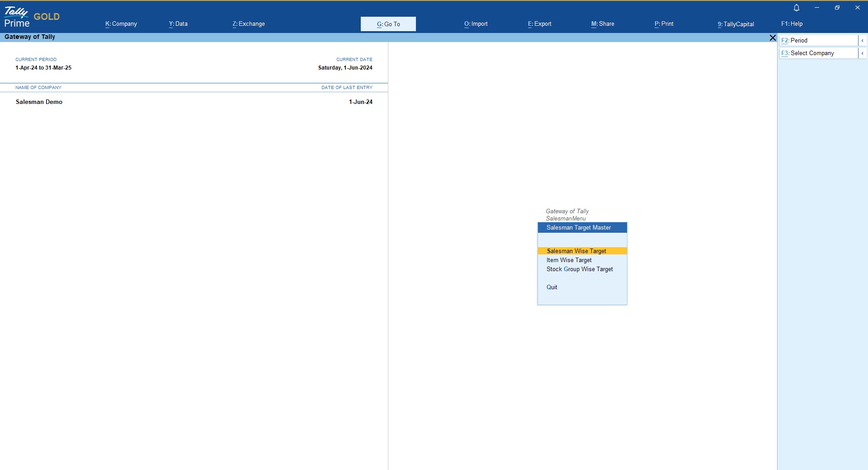
Task: Click the G: Go To search box
Action: click(388, 24)
